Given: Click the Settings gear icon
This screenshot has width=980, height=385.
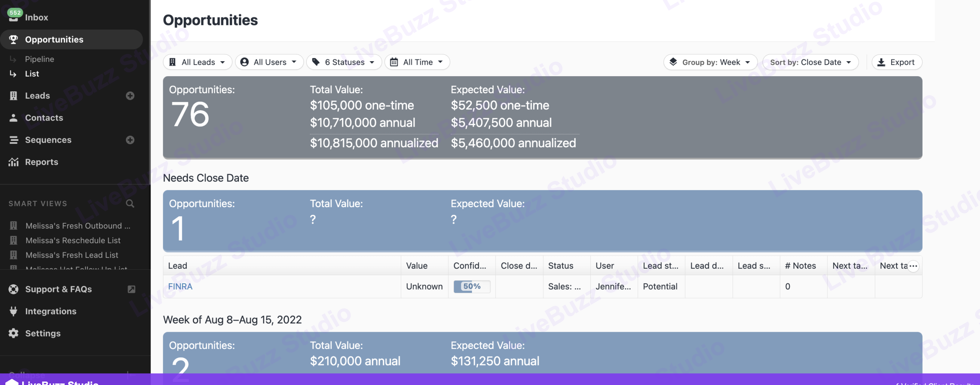Looking at the screenshot, I should pos(13,333).
